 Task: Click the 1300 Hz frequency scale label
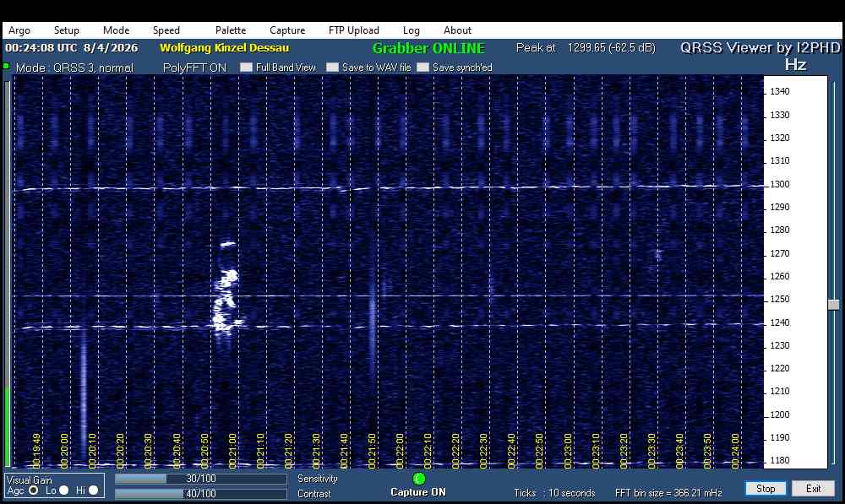[779, 184]
